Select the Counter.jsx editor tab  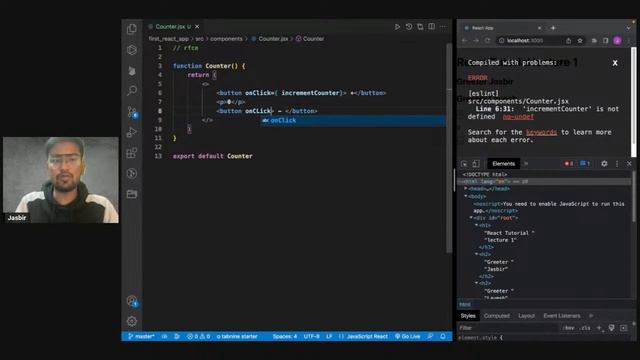[x=173, y=27]
